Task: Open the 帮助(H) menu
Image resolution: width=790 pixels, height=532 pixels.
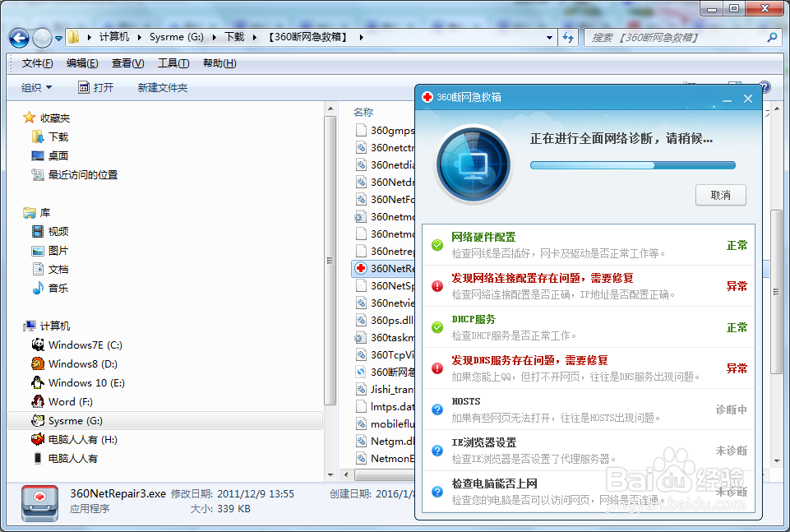Action: [219, 62]
